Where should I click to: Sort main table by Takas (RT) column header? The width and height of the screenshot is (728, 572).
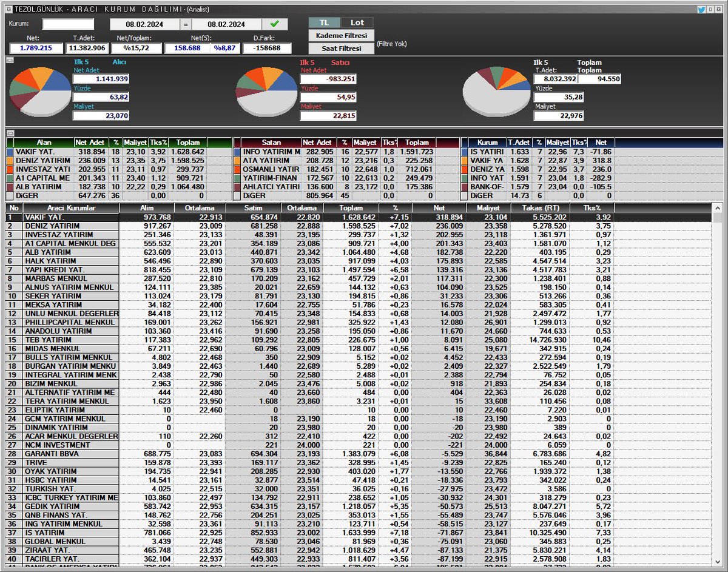click(x=539, y=208)
